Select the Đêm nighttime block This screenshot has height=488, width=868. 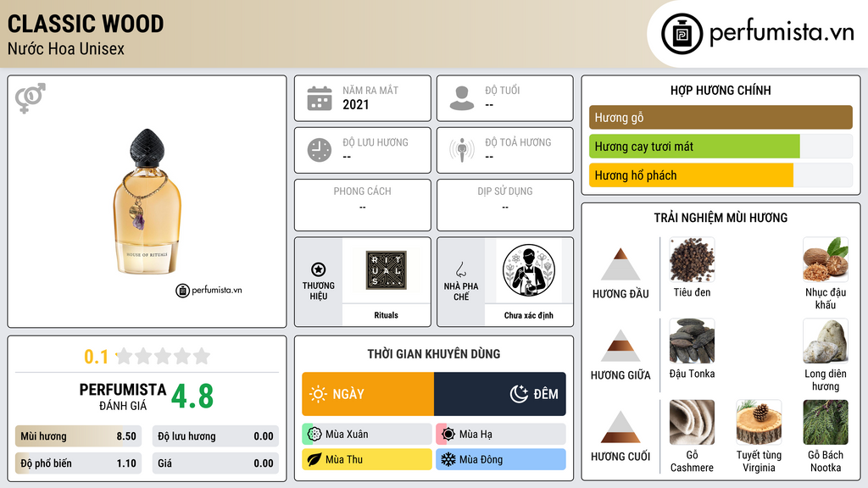[500, 394]
